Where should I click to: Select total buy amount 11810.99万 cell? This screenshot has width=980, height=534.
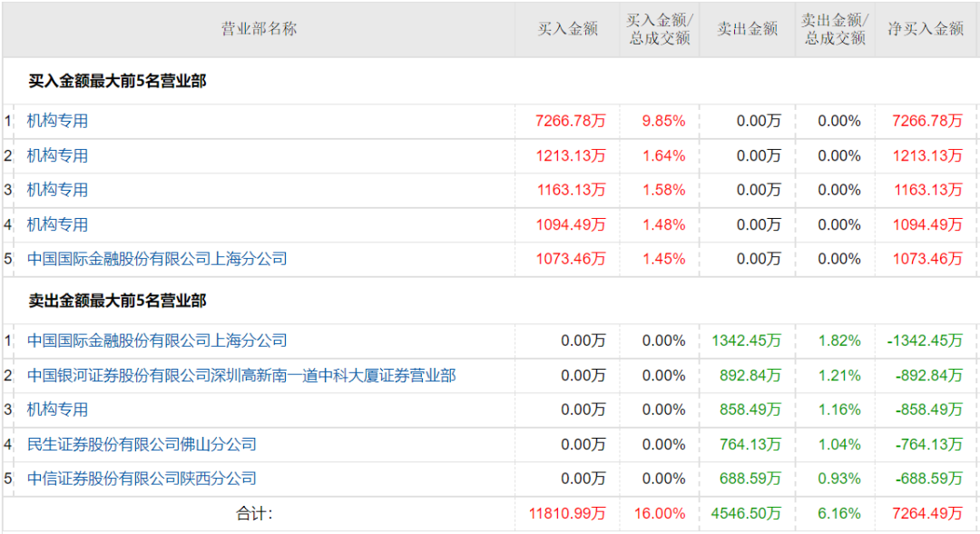pyautogui.click(x=567, y=514)
